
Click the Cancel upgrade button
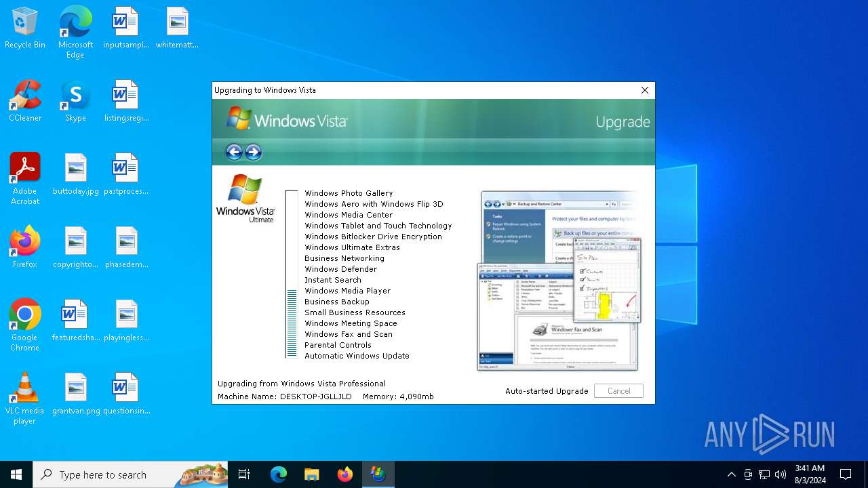tap(618, 391)
